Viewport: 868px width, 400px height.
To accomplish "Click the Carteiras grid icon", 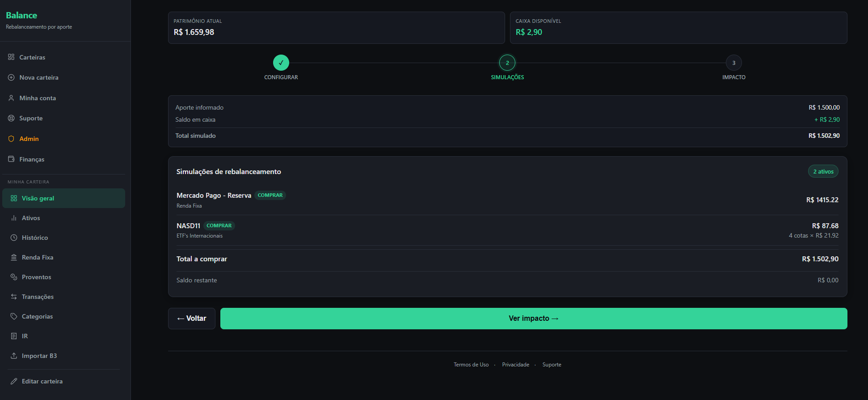I will tap(11, 57).
